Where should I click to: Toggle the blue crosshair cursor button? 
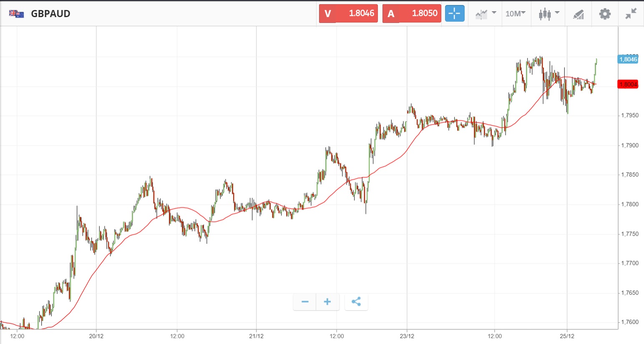coord(455,14)
